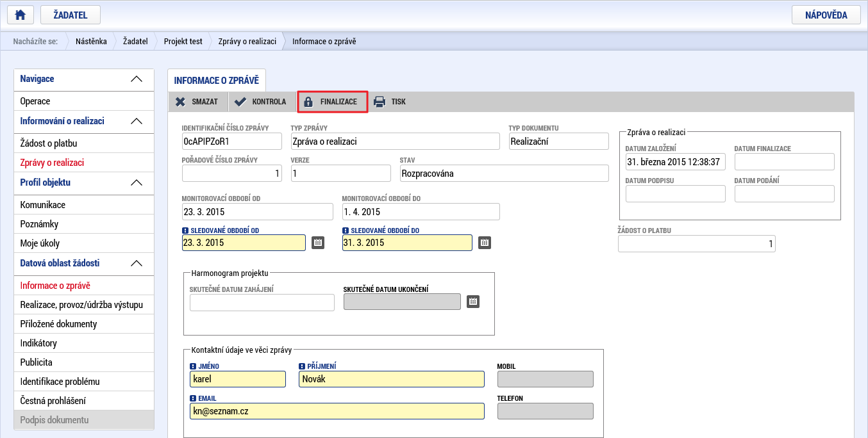The width and height of the screenshot is (868, 438).
Task: Click the Datum podání field
Action: pos(785,193)
